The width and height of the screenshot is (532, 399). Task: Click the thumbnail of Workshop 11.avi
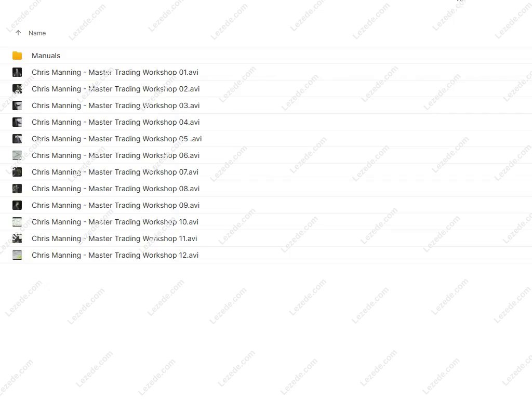click(x=17, y=238)
